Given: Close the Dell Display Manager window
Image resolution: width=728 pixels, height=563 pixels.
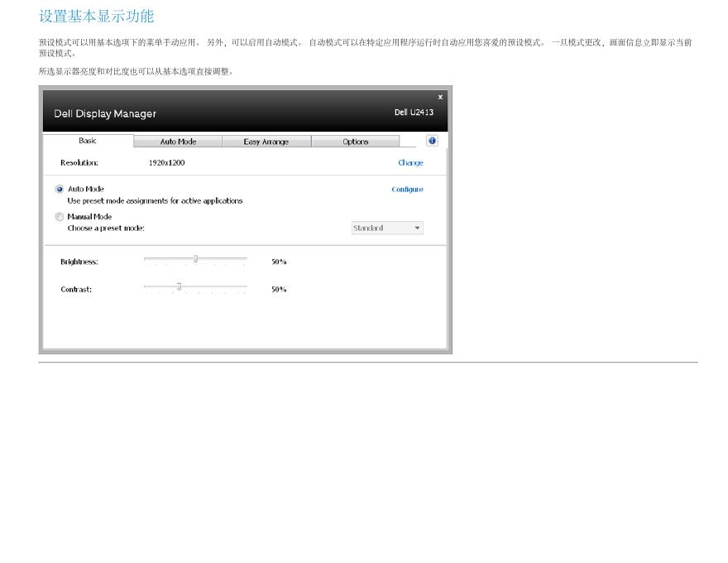Looking at the screenshot, I should point(440,98).
